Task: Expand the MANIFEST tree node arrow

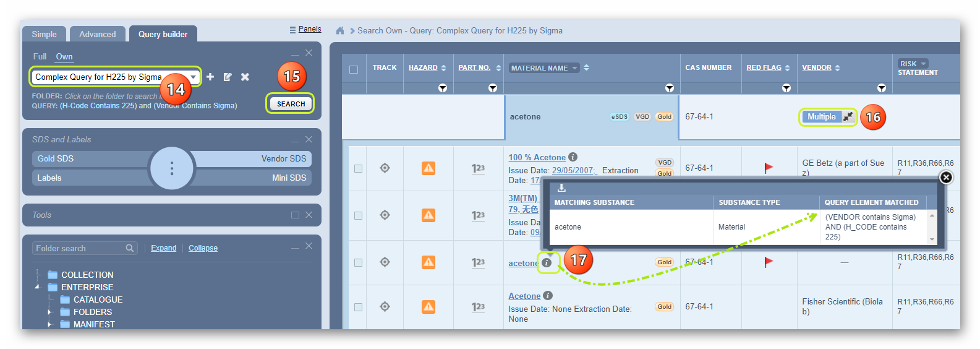Action: click(49, 324)
